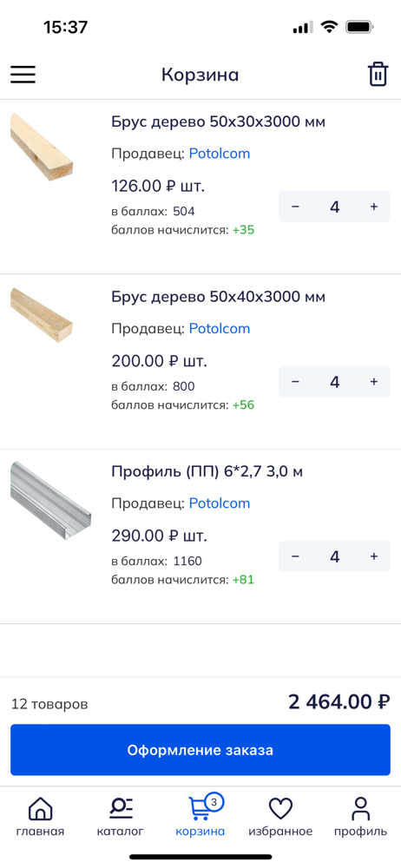Go to главная home tab
The height and width of the screenshot is (868, 401).
tap(40, 816)
